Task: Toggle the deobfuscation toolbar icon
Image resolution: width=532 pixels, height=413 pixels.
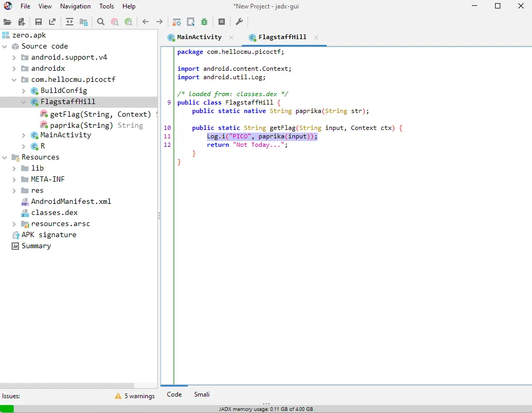Action: [x=176, y=22]
